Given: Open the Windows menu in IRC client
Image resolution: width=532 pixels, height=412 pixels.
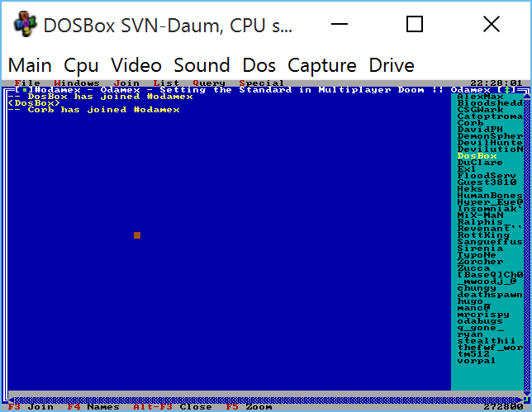Looking at the screenshot, I should click(76, 83).
